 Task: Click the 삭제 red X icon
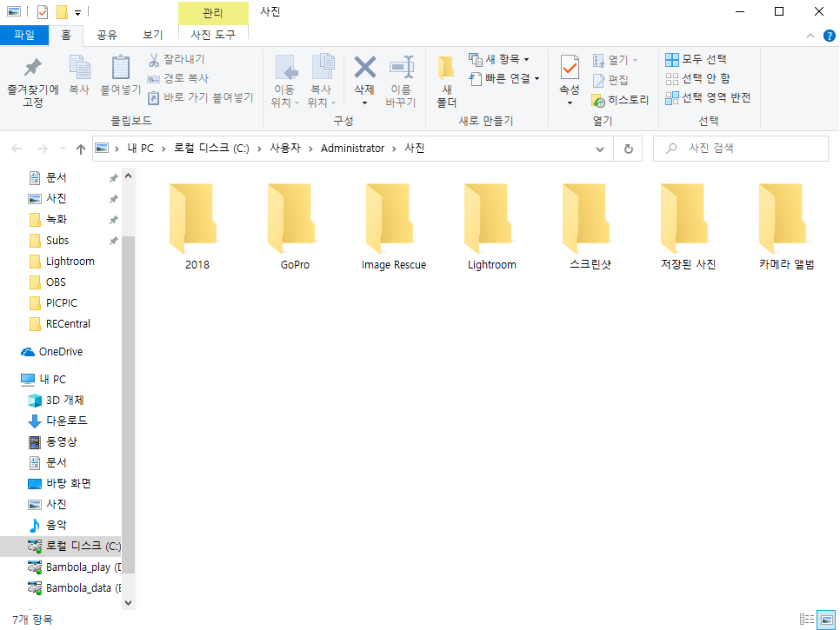click(365, 68)
